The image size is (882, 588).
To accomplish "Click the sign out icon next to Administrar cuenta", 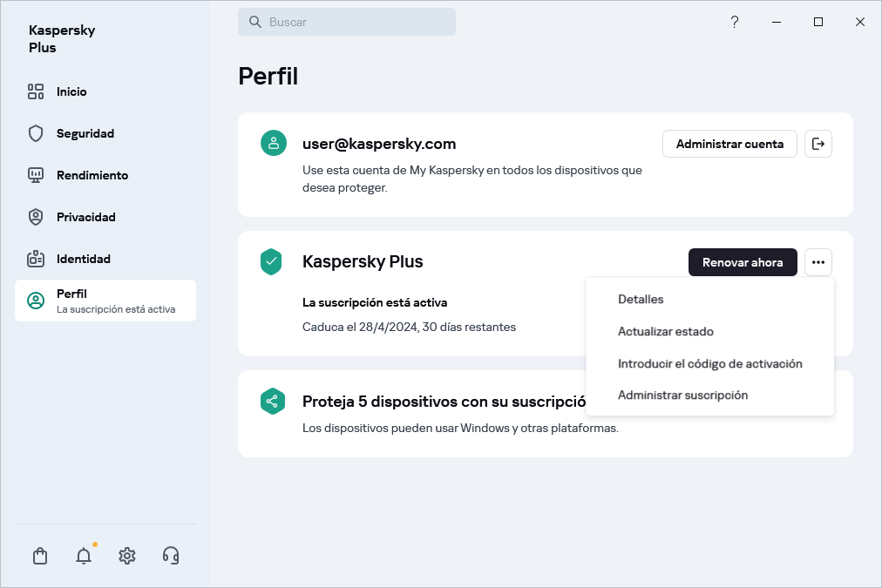I will [818, 144].
